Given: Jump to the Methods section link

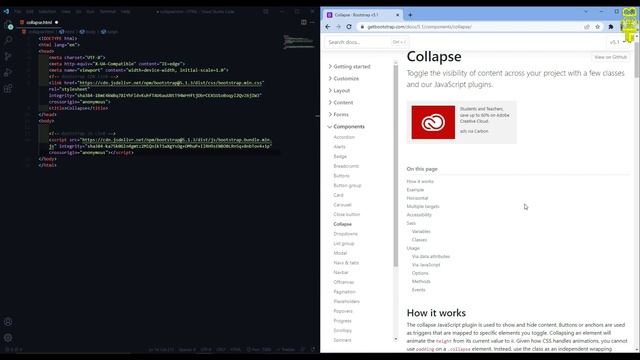Looking at the screenshot, I should tap(421, 281).
